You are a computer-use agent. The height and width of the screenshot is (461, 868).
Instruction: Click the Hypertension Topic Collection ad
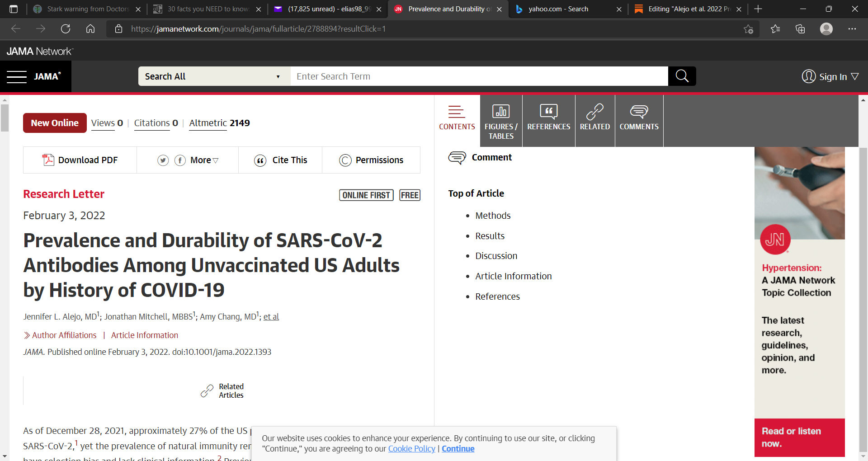click(x=799, y=282)
